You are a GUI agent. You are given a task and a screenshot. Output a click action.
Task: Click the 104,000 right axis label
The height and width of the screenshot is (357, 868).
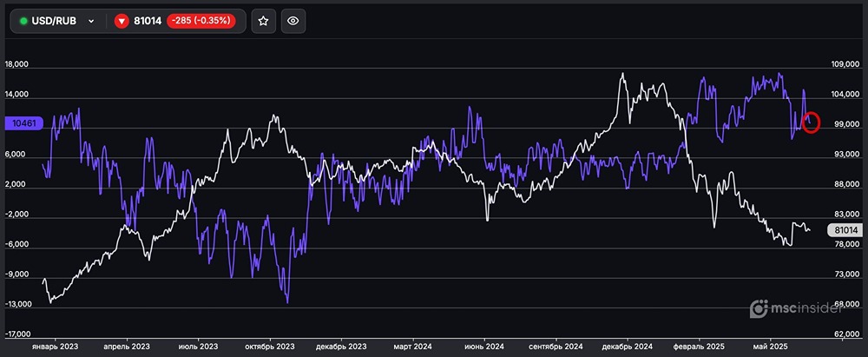coord(845,95)
